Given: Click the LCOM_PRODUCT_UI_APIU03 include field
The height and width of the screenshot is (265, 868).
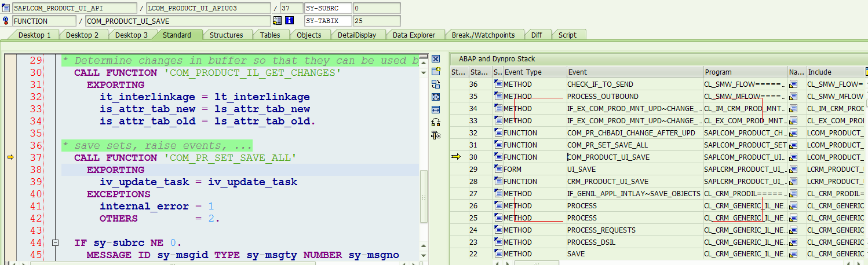Looking at the screenshot, I should pyautogui.click(x=208, y=9).
